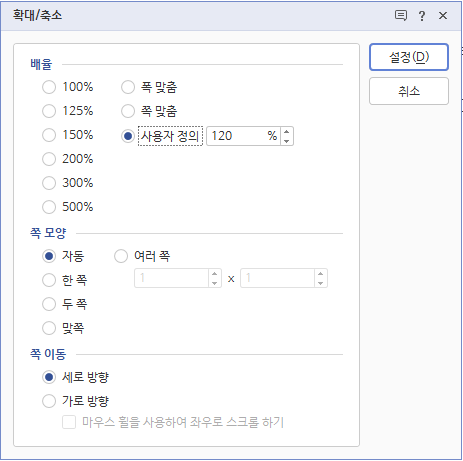Select the 폭 맞춤 (fit width) option

click(x=128, y=87)
